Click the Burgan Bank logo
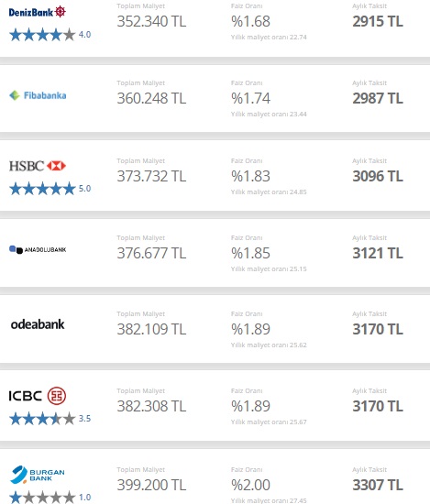 [38, 475]
